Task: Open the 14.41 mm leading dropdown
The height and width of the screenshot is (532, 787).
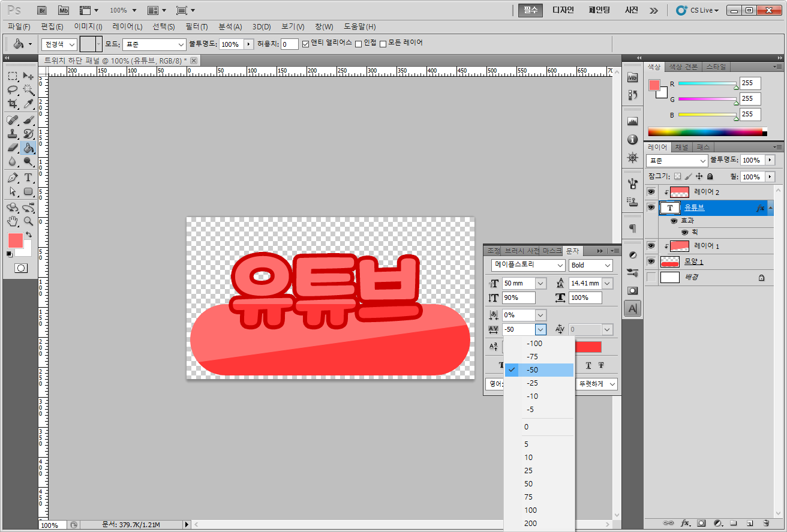Action: pyautogui.click(x=608, y=283)
